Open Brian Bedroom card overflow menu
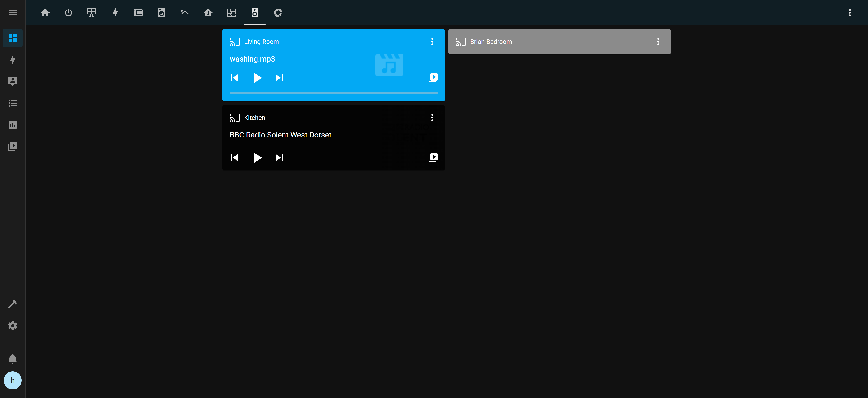The width and height of the screenshot is (868, 398). 658,42
